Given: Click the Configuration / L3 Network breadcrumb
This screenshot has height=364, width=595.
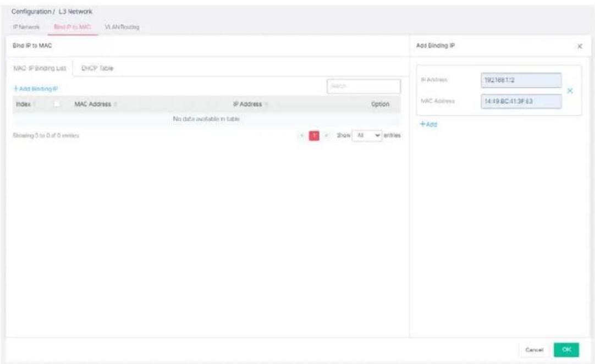Looking at the screenshot, I should point(52,12).
